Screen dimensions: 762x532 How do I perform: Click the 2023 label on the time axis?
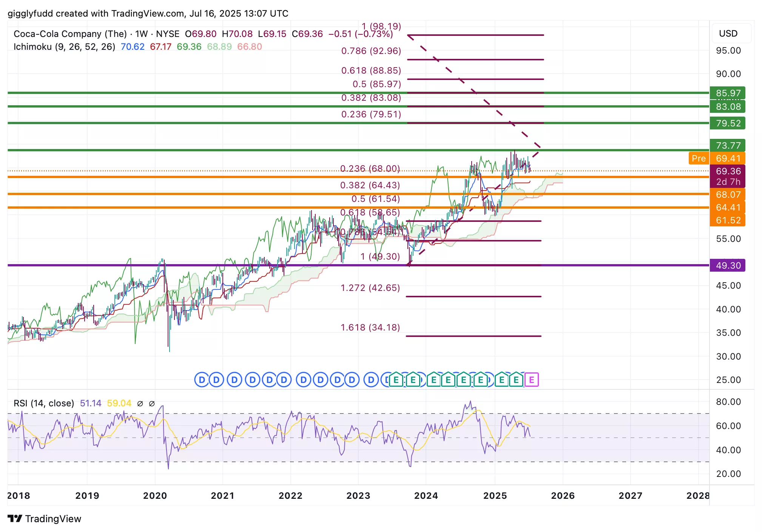tap(358, 496)
